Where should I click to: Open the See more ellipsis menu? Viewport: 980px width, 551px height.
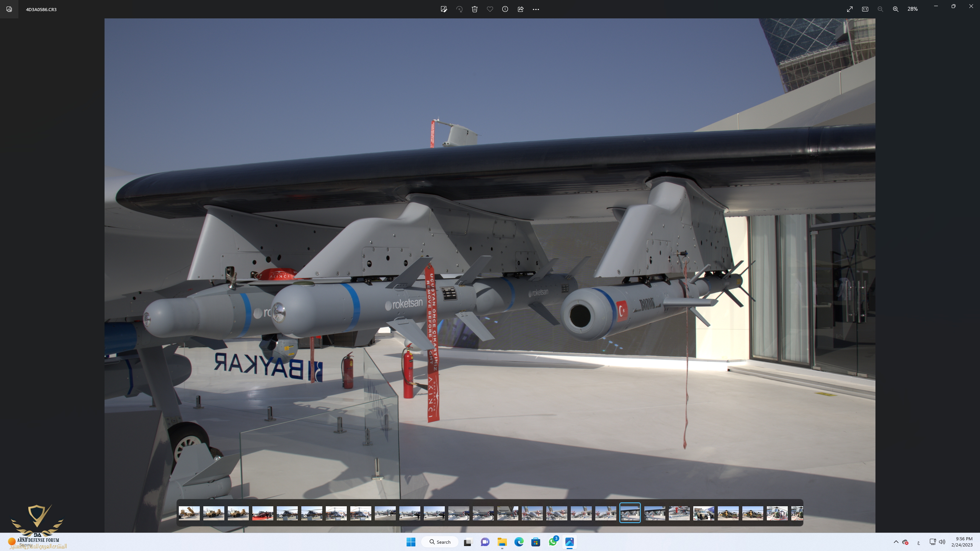tap(536, 9)
